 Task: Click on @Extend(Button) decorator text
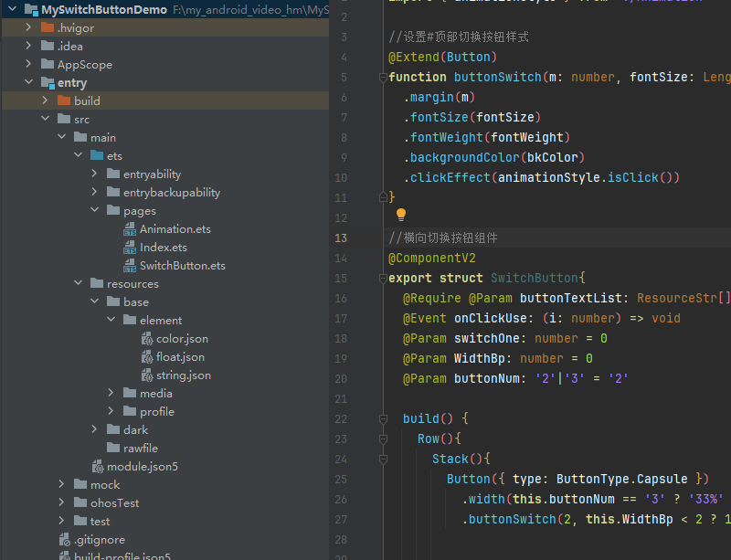click(442, 57)
